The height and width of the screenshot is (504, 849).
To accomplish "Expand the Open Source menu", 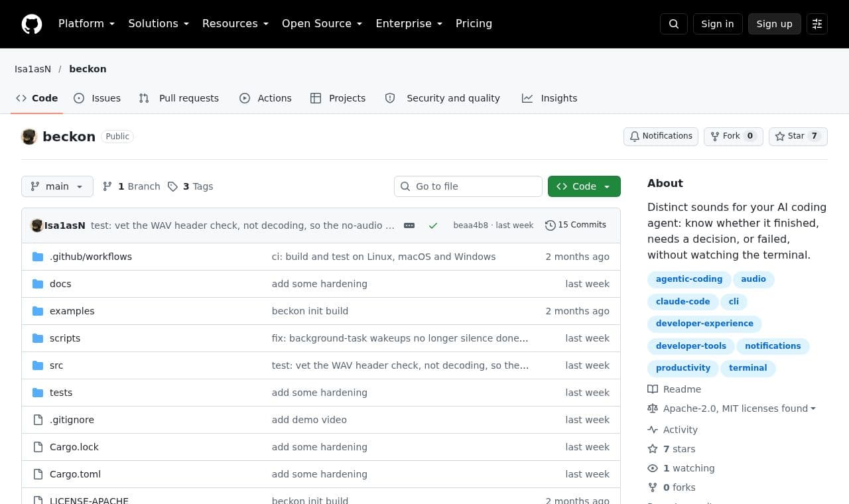I will tap(322, 24).
